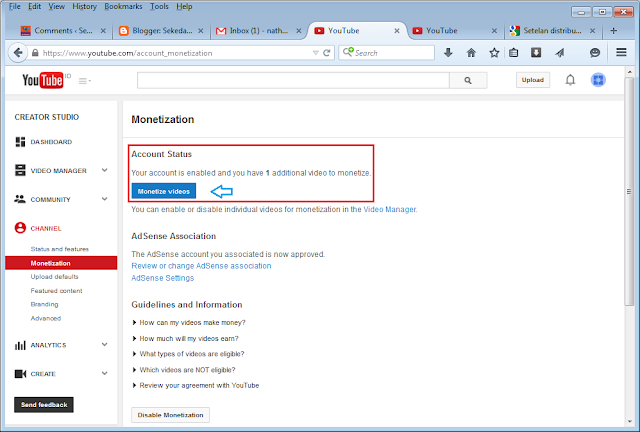Open the Edit menu
This screenshot has width=640, height=432.
[34, 7]
